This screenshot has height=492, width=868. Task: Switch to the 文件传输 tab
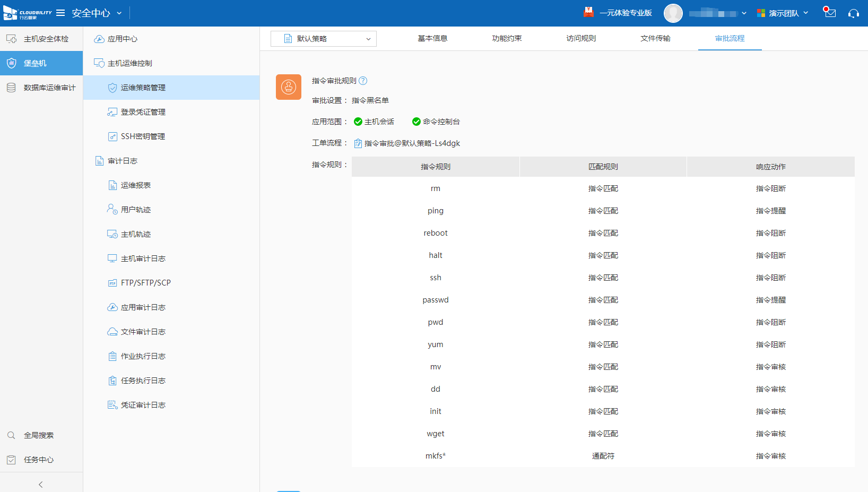(x=655, y=38)
